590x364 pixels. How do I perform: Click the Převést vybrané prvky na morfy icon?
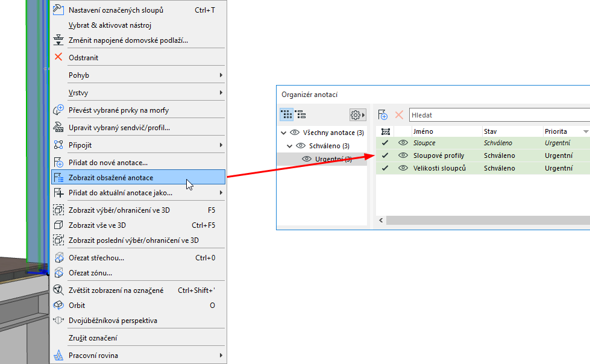(x=58, y=110)
